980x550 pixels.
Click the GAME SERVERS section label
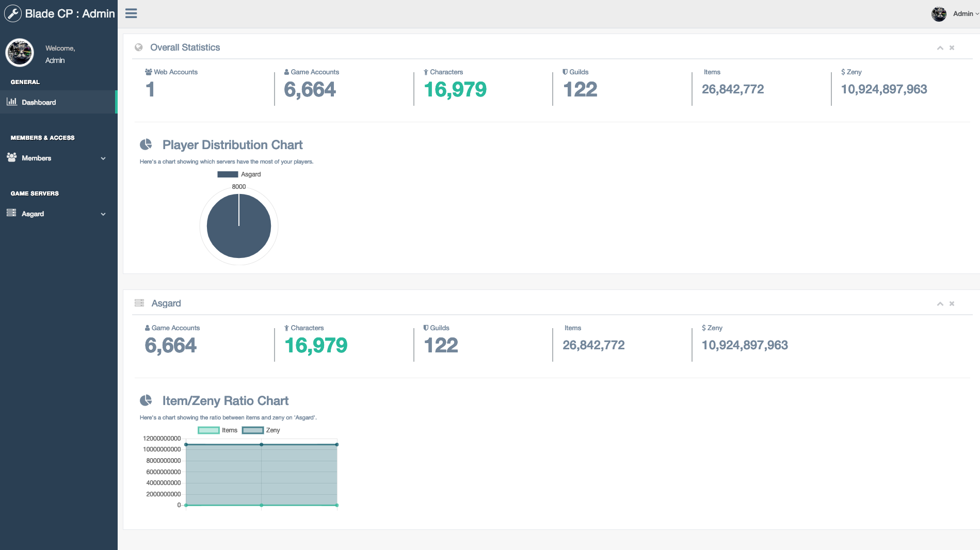pos(35,193)
